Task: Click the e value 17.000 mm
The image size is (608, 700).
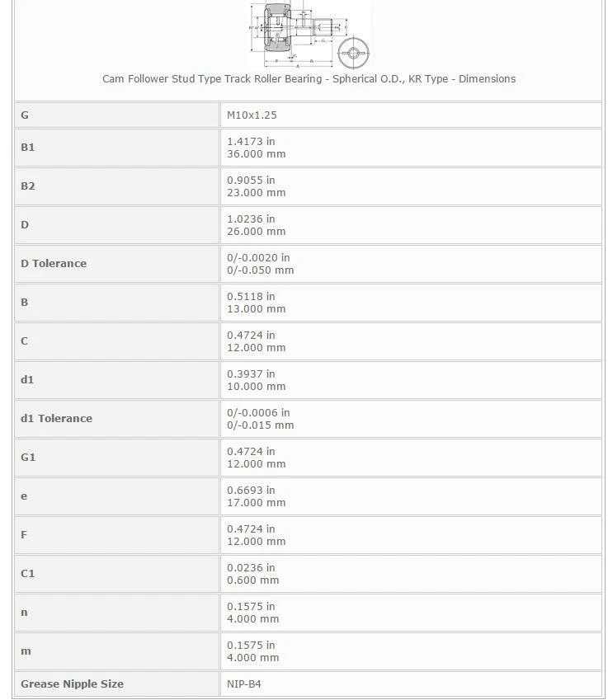Action: coord(256,503)
